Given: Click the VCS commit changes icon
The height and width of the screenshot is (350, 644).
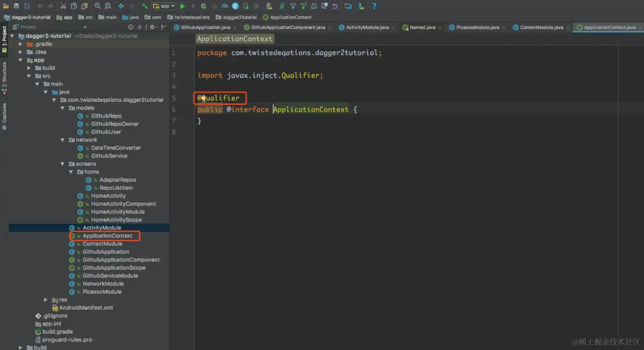Looking at the screenshot, I should [304, 6].
